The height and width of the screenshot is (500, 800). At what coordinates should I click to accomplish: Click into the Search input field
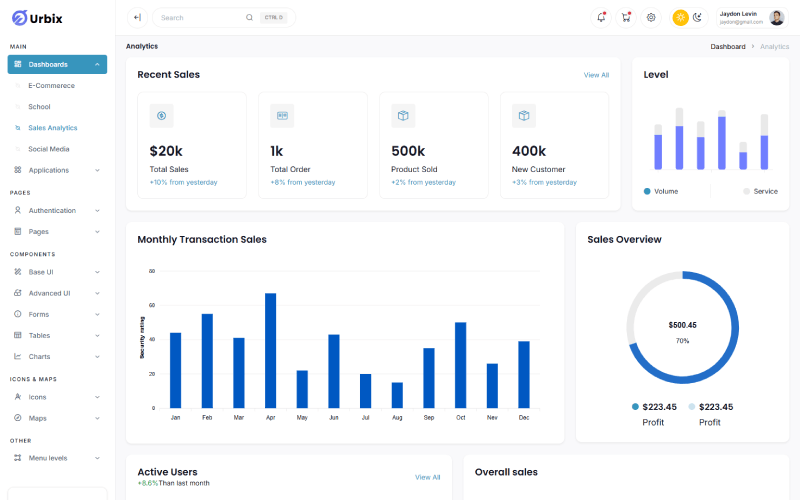click(x=200, y=18)
